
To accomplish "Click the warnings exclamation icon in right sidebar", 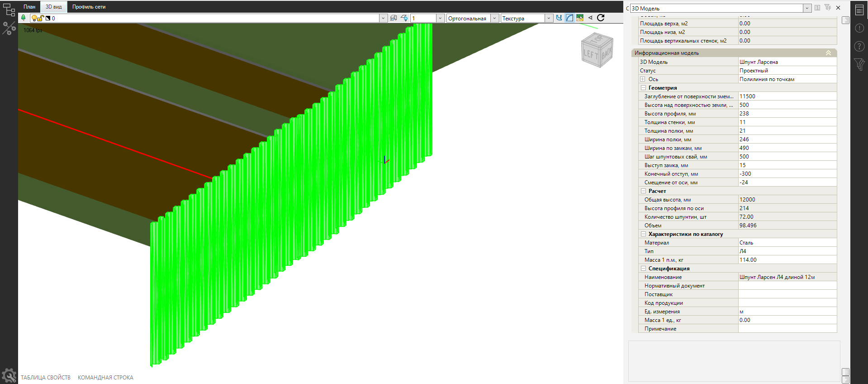I will 859,28.
